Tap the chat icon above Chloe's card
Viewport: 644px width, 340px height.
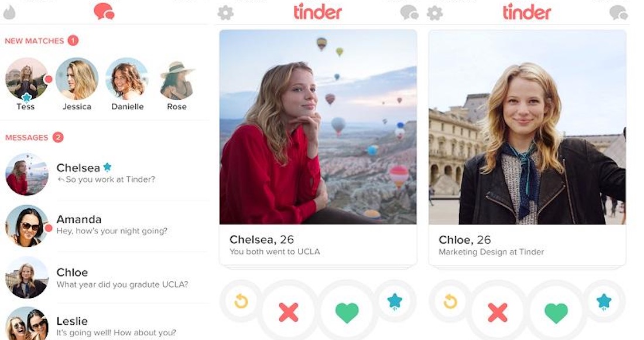click(619, 13)
